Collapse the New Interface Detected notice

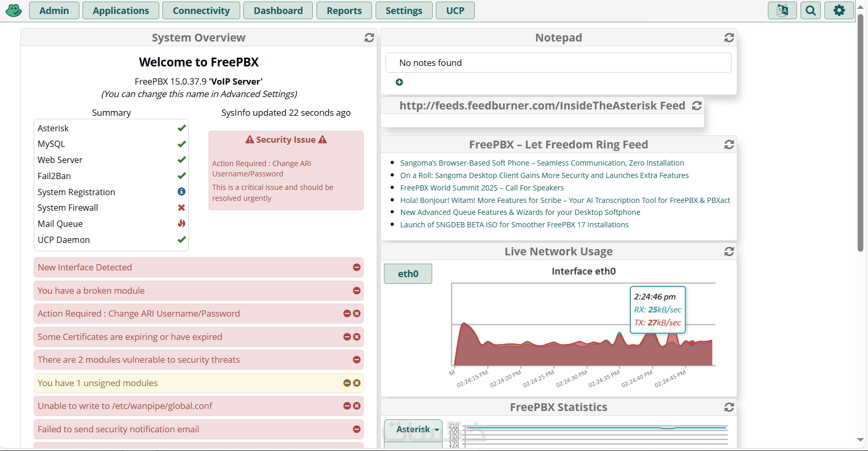356,267
